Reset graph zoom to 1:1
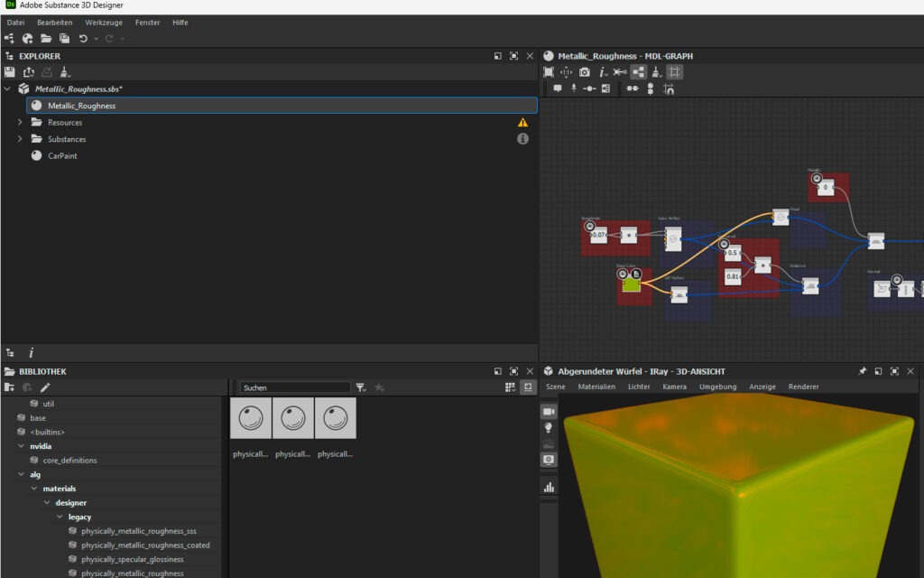924x578 pixels. coord(567,72)
